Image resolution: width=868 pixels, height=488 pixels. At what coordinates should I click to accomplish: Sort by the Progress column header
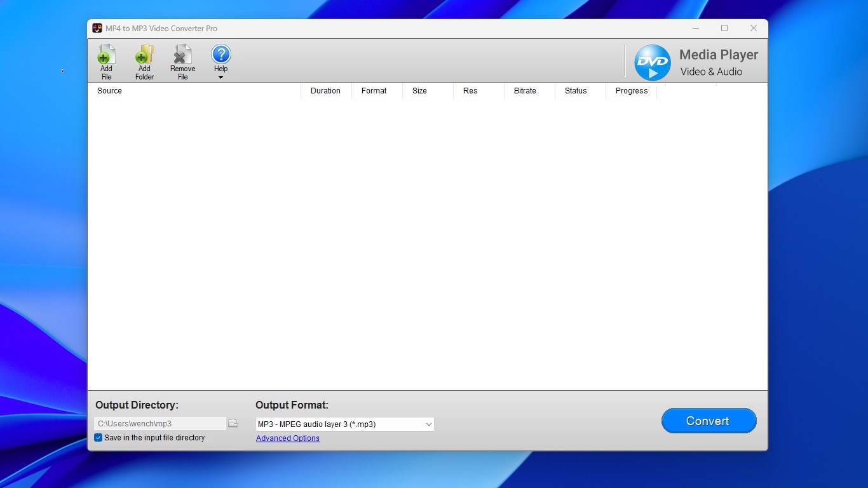click(631, 91)
